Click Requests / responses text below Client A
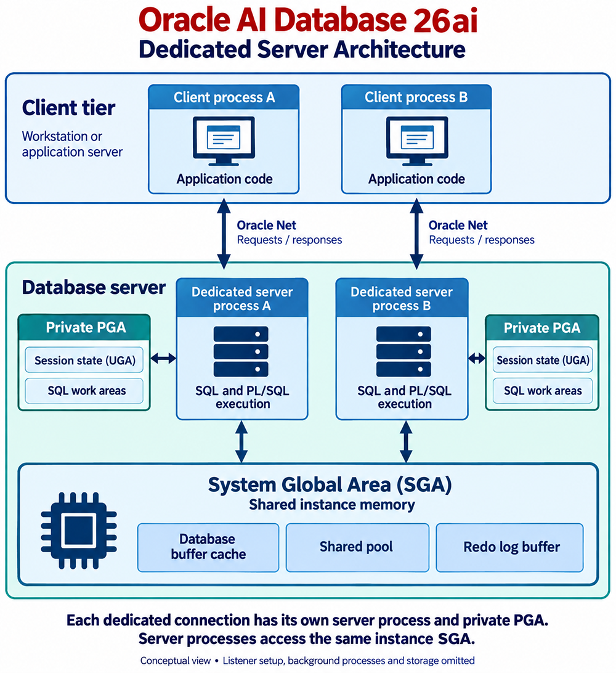 (x=290, y=240)
